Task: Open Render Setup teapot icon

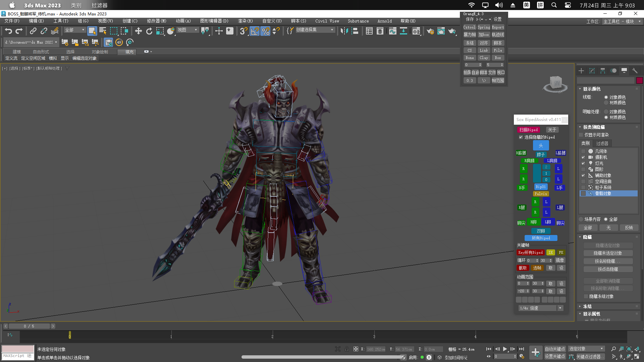Action: (430, 31)
